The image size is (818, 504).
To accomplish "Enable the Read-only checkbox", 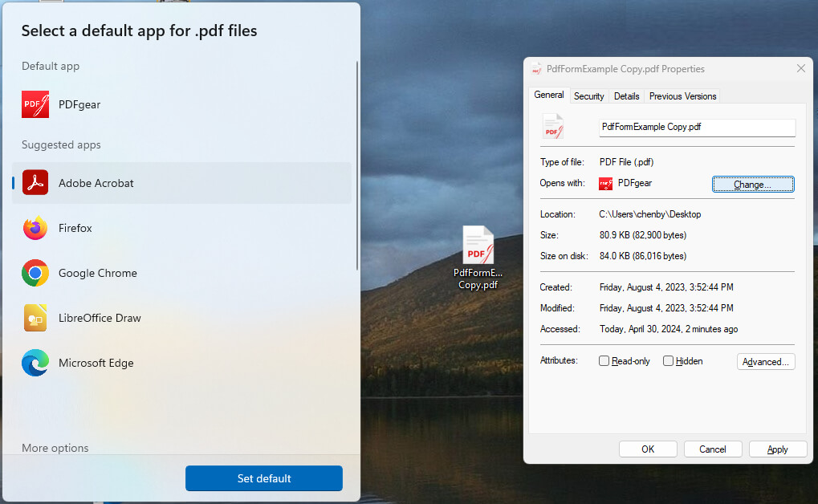I will click(604, 361).
